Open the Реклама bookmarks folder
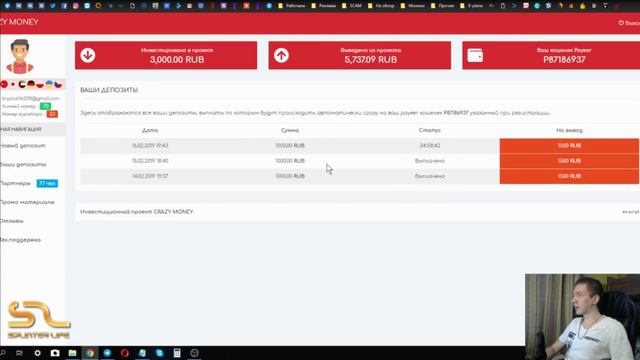The width and height of the screenshot is (640, 360). click(x=324, y=6)
